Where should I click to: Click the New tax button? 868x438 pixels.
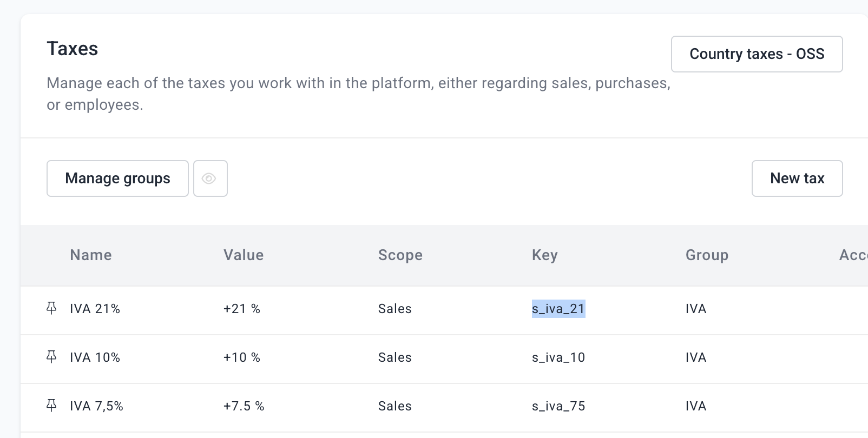(x=797, y=178)
